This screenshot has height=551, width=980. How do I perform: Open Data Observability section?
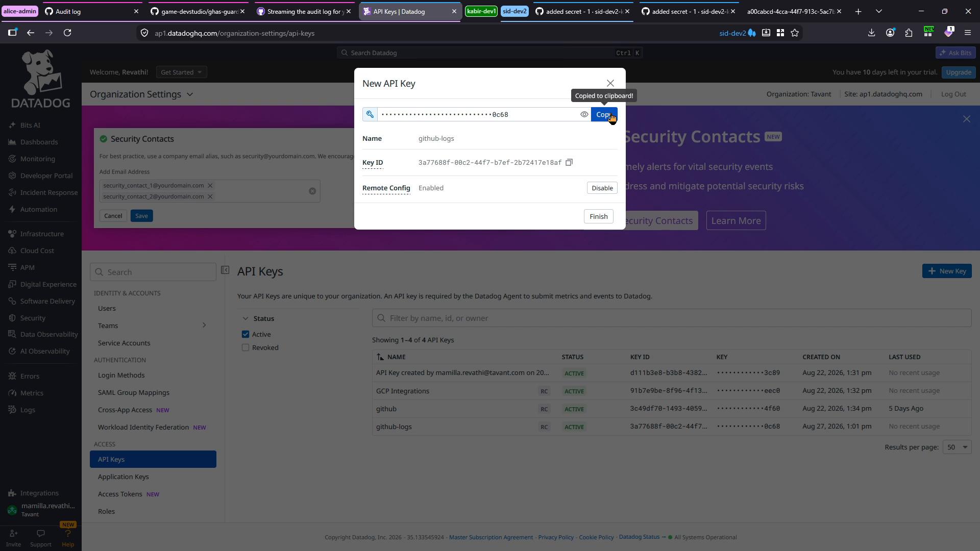coord(49,334)
